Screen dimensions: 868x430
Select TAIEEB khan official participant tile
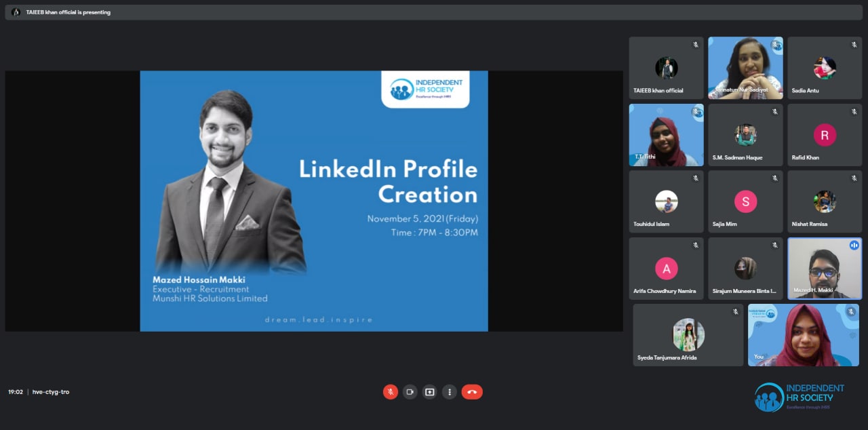[667, 68]
